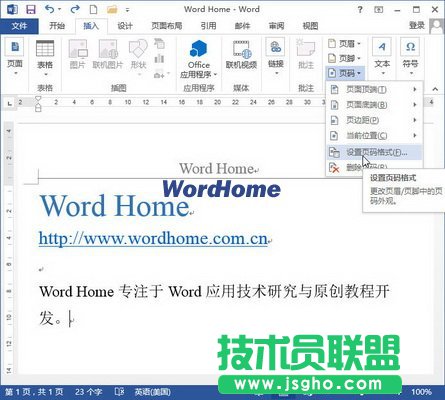Open the 链接 Links dropdown

click(275, 57)
